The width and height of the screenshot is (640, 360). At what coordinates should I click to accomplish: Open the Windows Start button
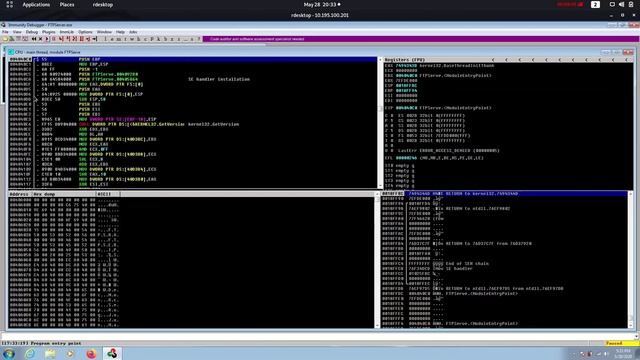pyautogui.click(x=9, y=353)
